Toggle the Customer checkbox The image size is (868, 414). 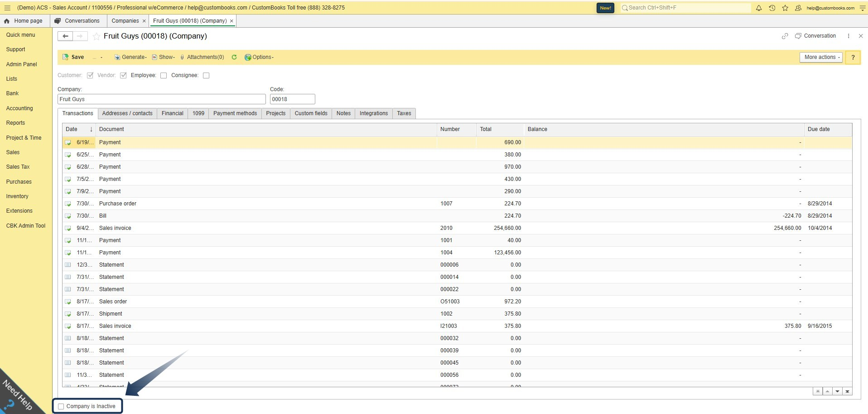point(90,75)
